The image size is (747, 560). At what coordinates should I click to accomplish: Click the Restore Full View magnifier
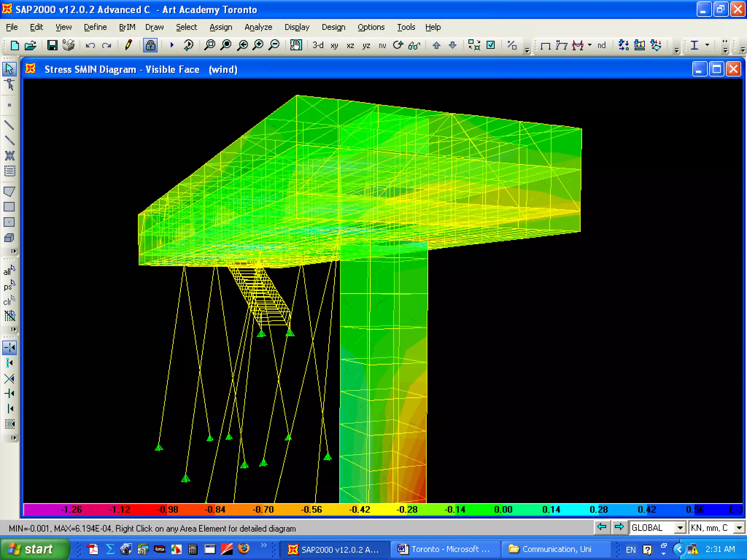click(x=226, y=45)
